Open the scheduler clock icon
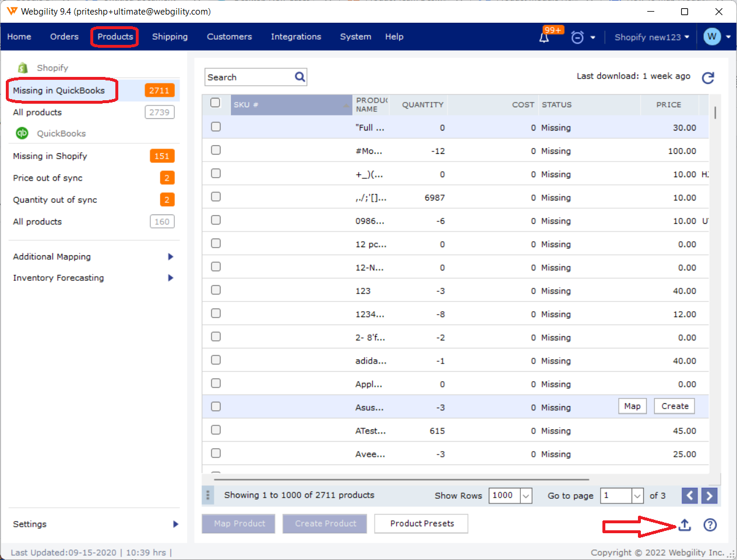This screenshot has width=737, height=560. (x=577, y=37)
